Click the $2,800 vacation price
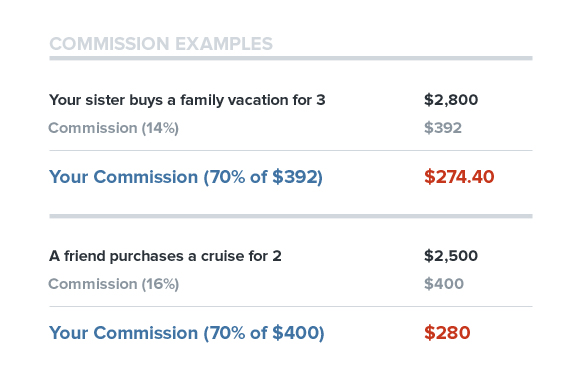581x386 pixels. point(451,100)
